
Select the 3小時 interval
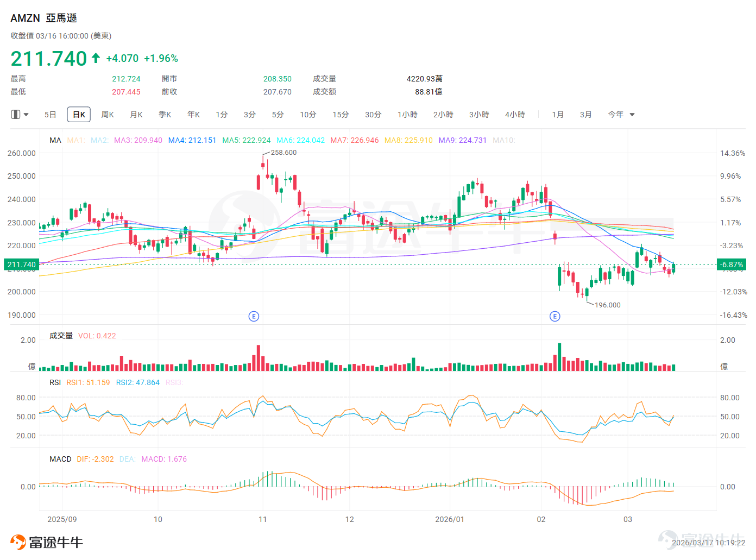pyautogui.click(x=479, y=115)
